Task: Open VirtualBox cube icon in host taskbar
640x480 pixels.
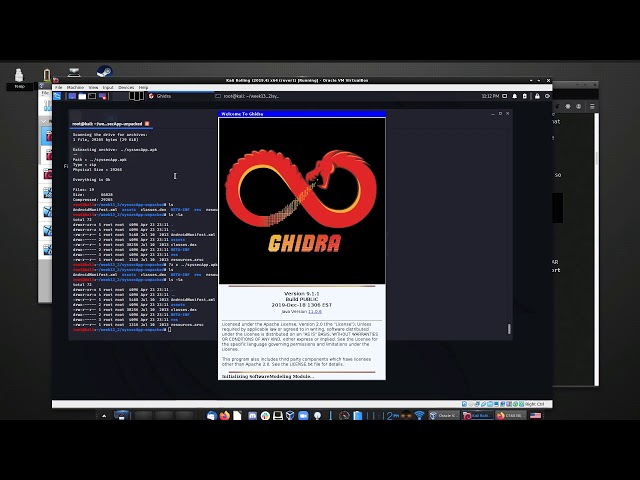Action: (x=290, y=416)
